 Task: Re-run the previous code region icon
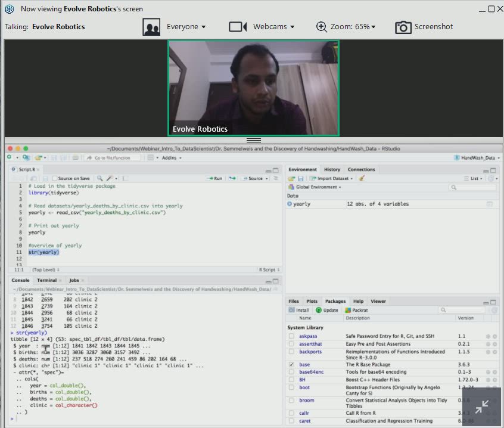pyautogui.click(x=232, y=178)
